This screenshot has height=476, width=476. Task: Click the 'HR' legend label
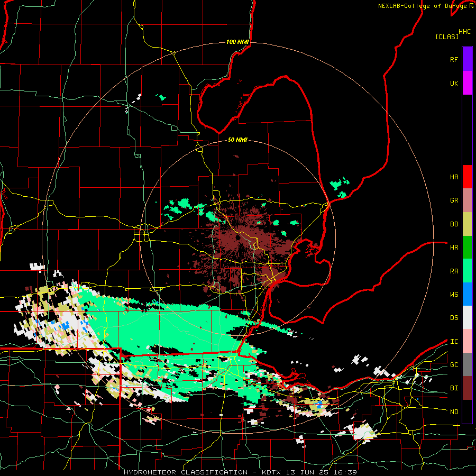click(454, 248)
